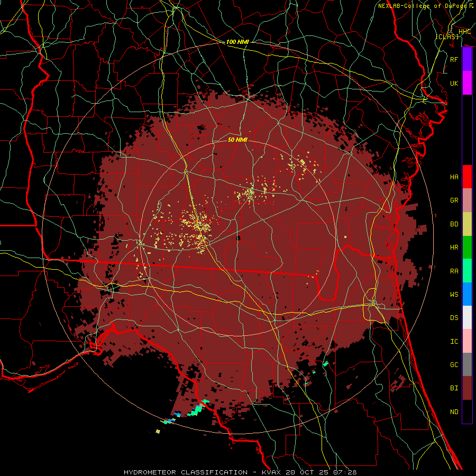Click the yellow BD legend color swatch
The height and width of the screenshot is (476, 476).
pyautogui.click(x=467, y=224)
